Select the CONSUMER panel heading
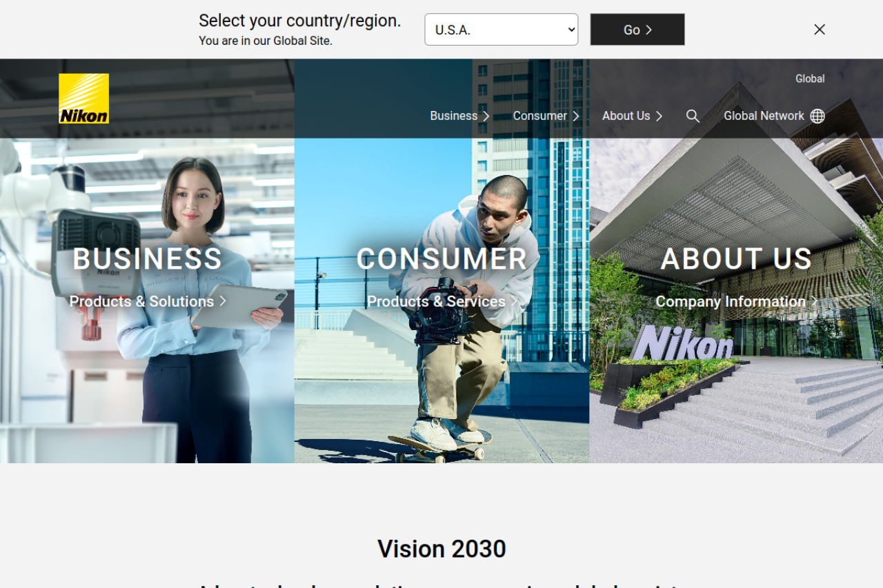 (x=442, y=258)
